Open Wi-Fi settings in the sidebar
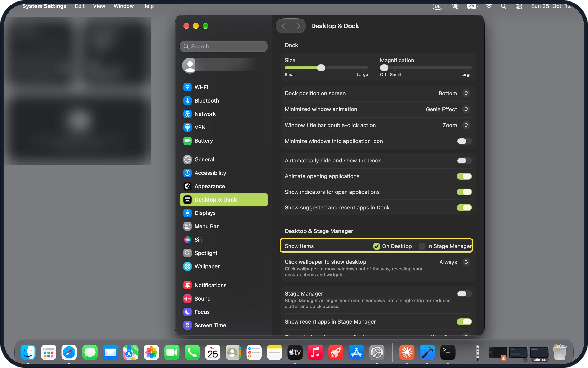 pos(224,87)
